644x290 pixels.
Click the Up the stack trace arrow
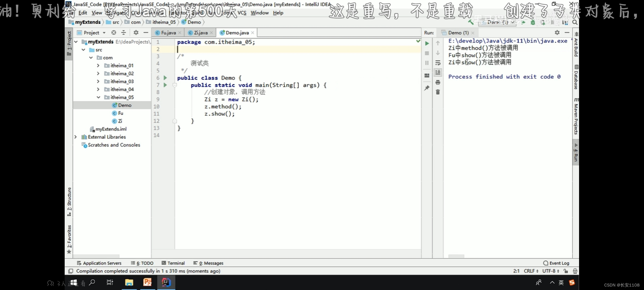pos(438,43)
